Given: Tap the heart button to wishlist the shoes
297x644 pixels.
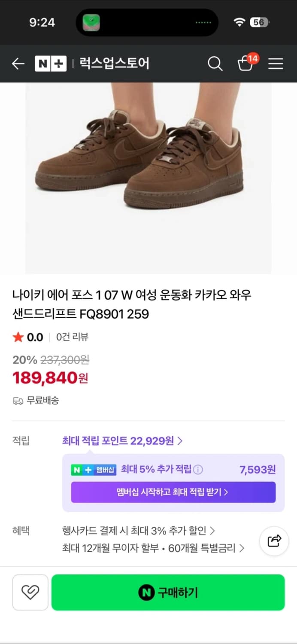Looking at the screenshot, I should pos(30,592).
